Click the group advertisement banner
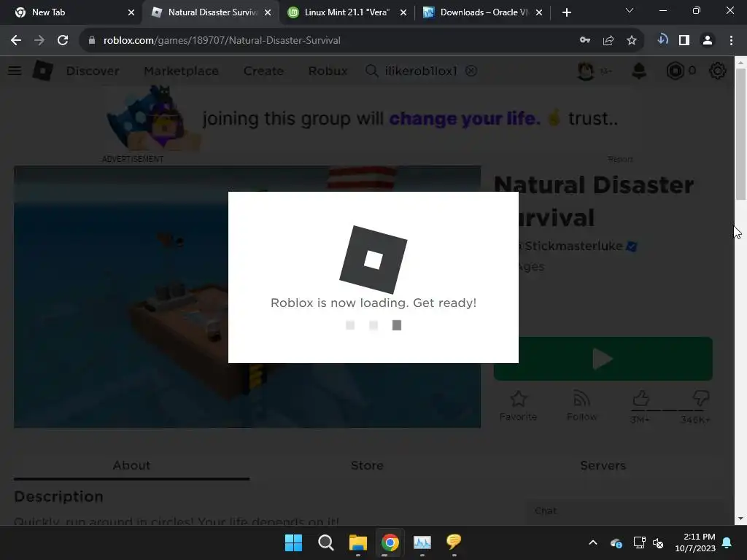The height and width of the screenshot is (560, 747). click(367, 119)
